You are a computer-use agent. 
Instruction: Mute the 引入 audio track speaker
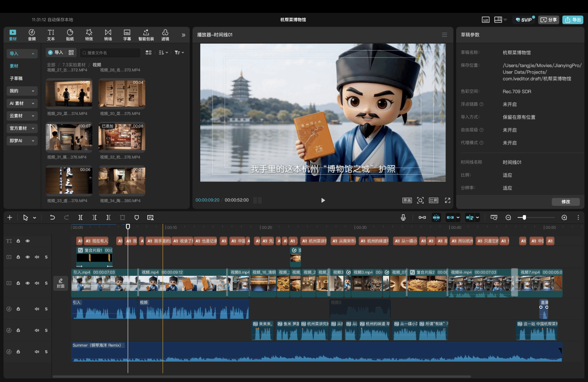[x=37, y=309]
